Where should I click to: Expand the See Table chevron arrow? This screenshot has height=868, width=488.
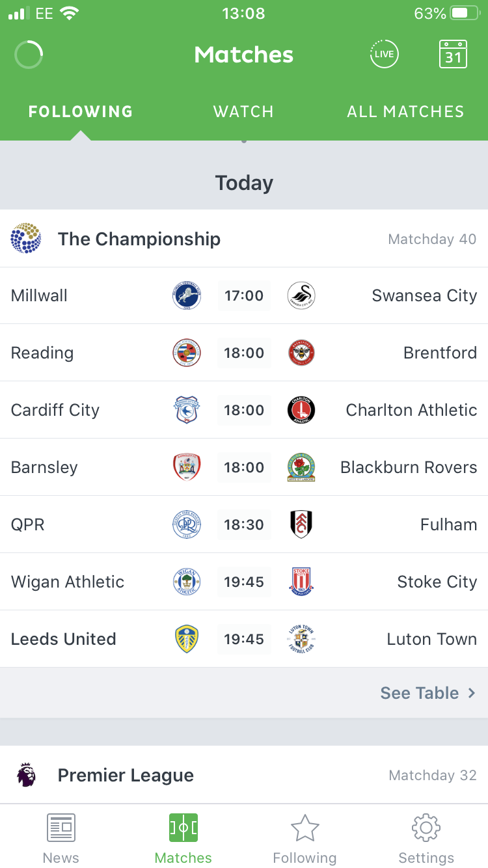pyautogui.click(x=472, y=693)
